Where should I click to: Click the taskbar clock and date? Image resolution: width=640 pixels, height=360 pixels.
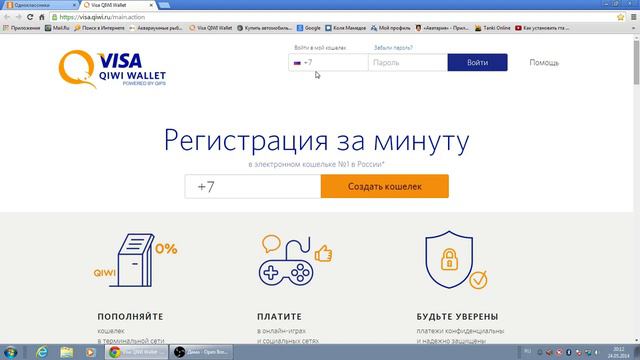coord(618,353)
